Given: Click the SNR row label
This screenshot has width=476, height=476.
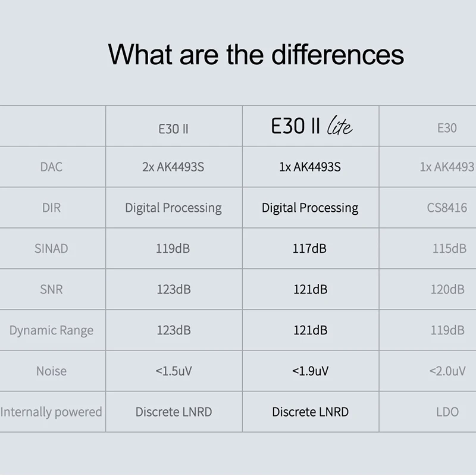Looking at the screenshot, I should [51, 290].
